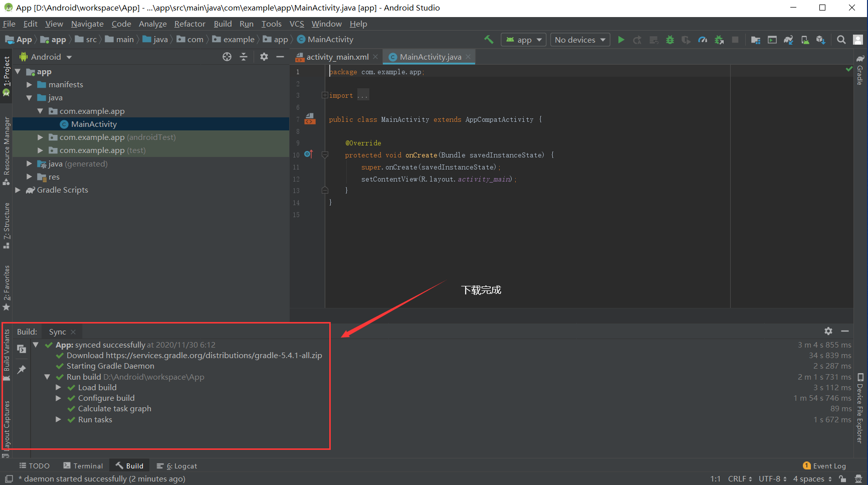Viewport: 868px width, 485px height.
Task: Expand the Load build step
Action: tap(58, 387)
